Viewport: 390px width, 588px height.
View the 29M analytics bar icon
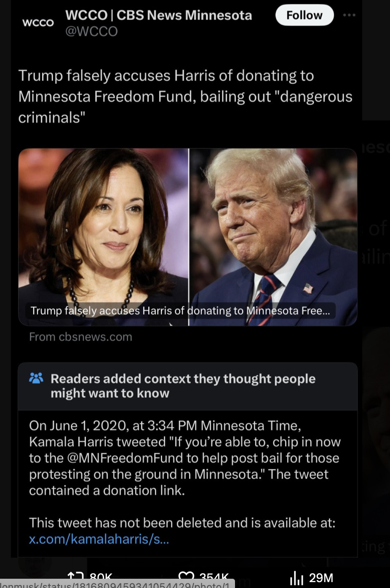(x=297, y=578)
